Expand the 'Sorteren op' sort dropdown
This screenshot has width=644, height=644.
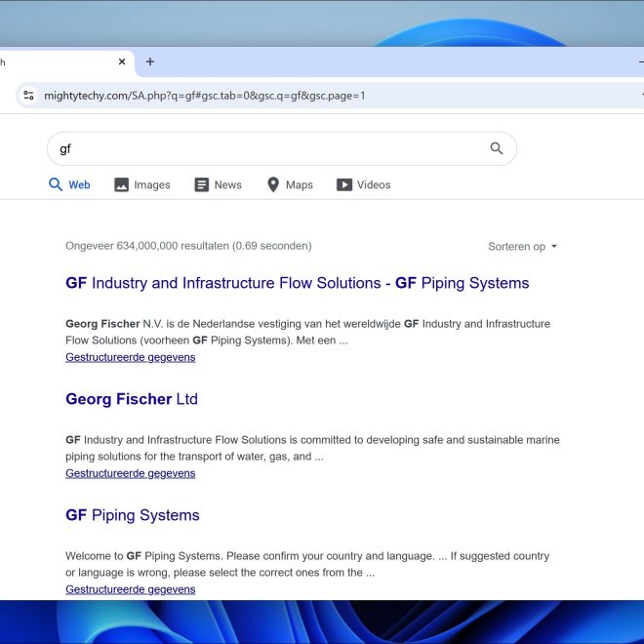[522, 247]
